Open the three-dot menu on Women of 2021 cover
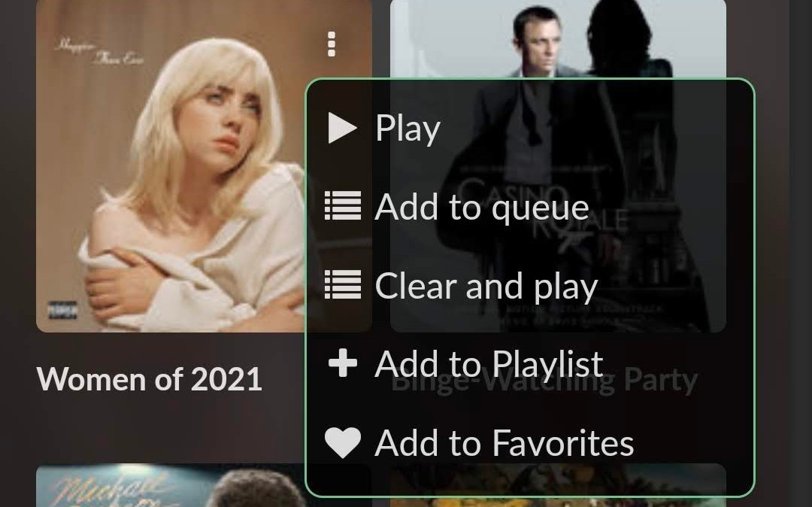The width and height of the screenshot is (812, 507). tap(332, 44)
